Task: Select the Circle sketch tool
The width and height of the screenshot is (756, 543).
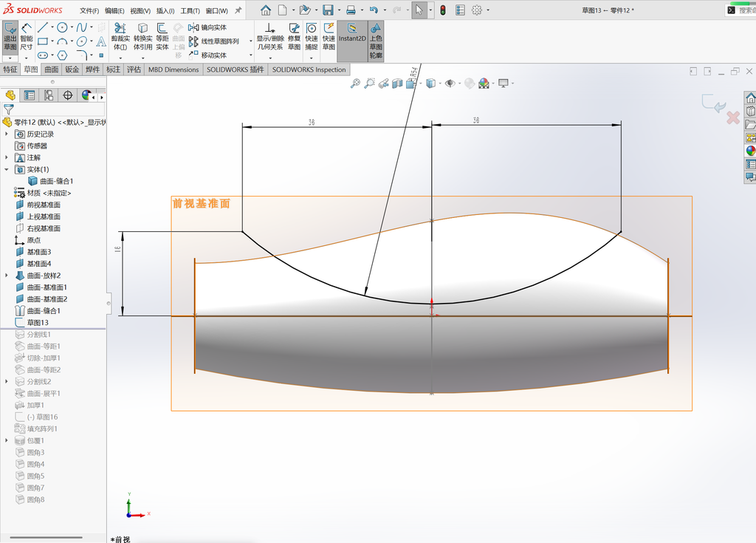Action: tap(62, 27)
